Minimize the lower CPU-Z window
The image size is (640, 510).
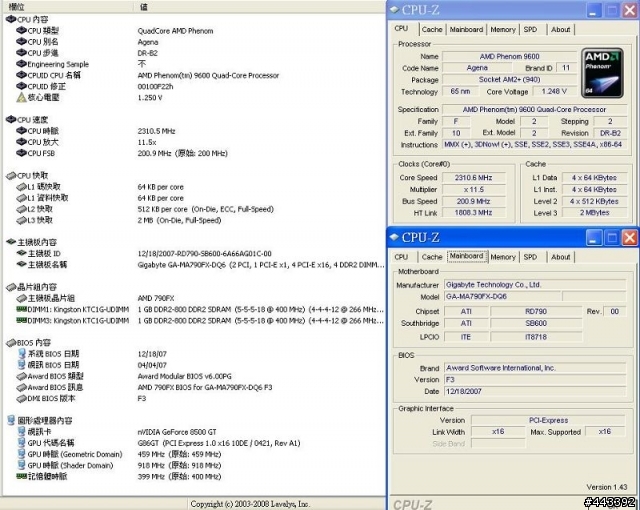(x=594, y=237)
